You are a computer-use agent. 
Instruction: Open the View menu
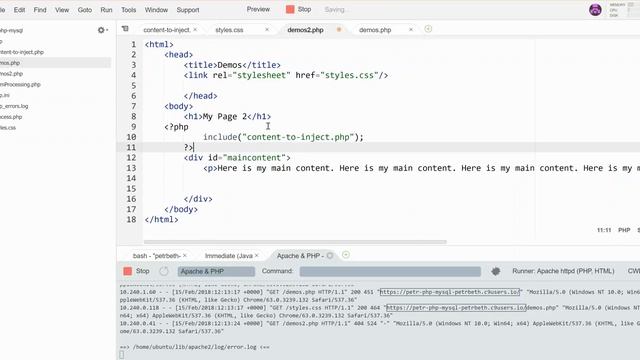click(62, 10)
